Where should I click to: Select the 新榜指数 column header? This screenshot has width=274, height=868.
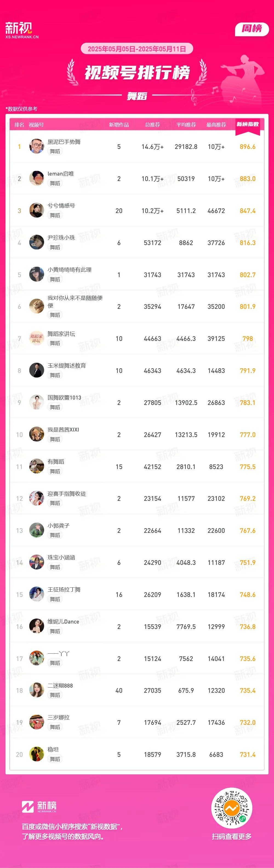[247, 125]
